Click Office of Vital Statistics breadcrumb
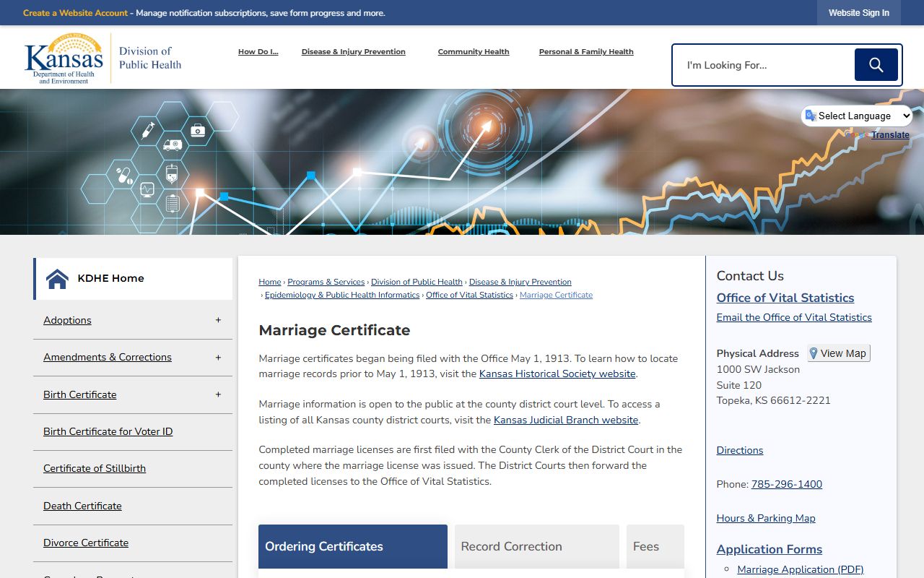Screen dimensions: 924x578 tap(469, 295)
